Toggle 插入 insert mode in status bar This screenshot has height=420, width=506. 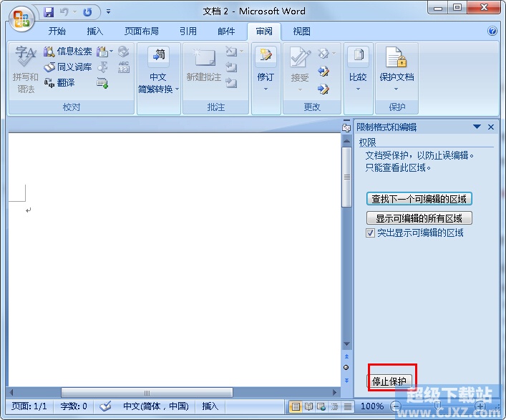point(210,406)
